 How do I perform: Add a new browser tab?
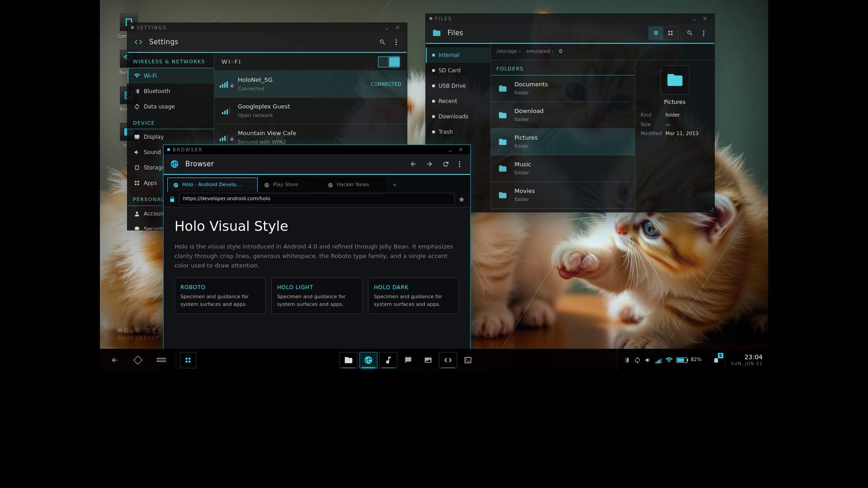tap(395, 185)
